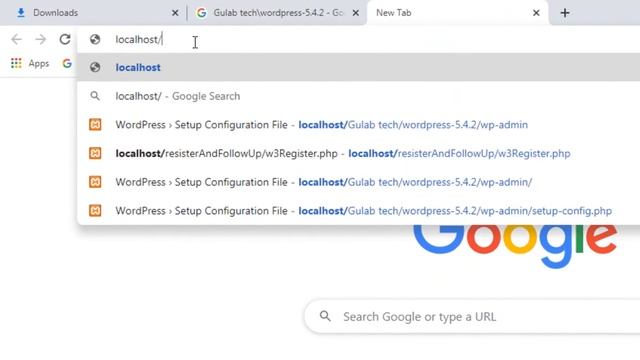Select the localhost suggestion
The width and height of the screenshot is (640, 360).
tap(358, 67)
